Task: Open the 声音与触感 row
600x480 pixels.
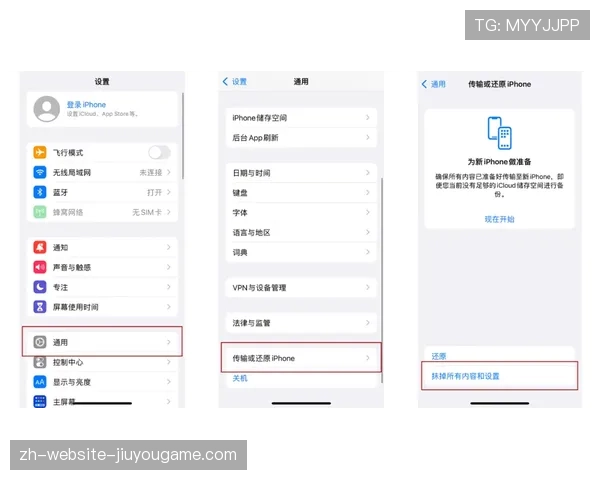Action: 102,267
